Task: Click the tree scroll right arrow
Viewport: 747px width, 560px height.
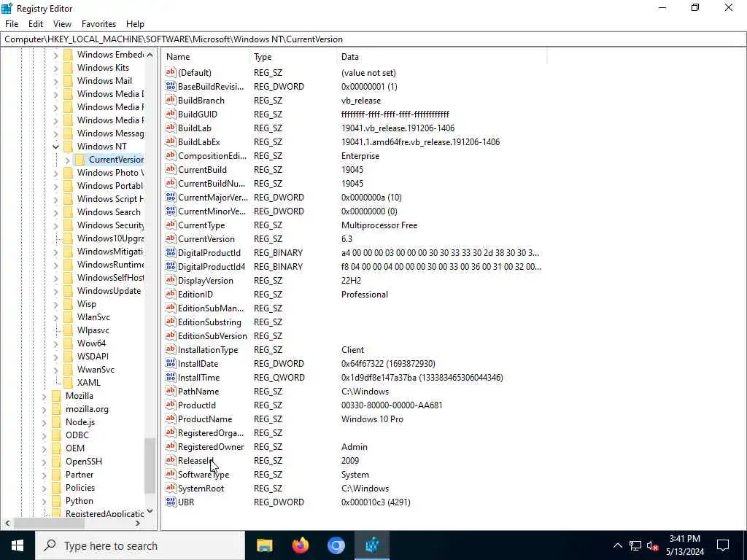Action: pyautogui.click(x=138, y=523)
